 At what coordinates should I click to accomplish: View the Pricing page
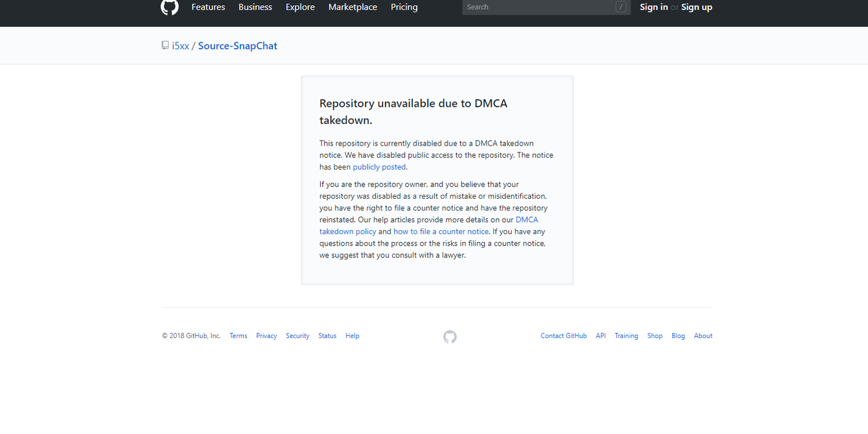pyautogui.click(x=404, y=7)
